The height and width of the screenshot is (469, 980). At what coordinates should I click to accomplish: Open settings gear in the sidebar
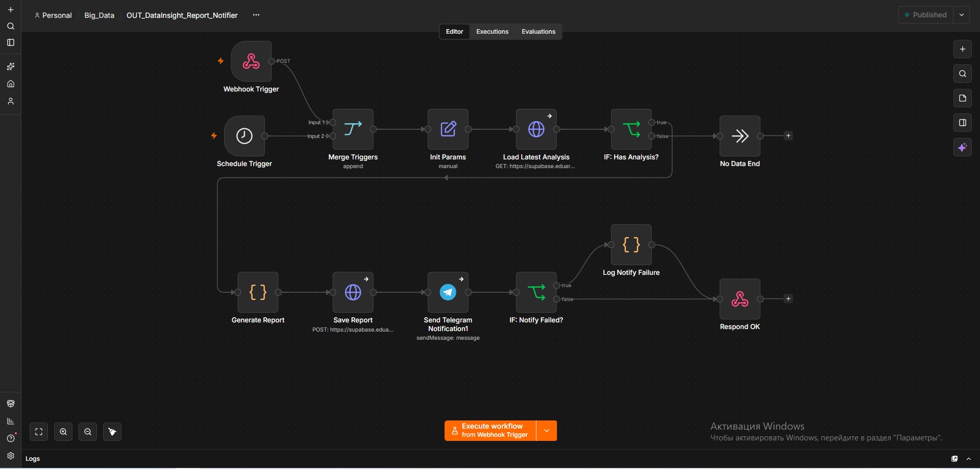[11, 456]
